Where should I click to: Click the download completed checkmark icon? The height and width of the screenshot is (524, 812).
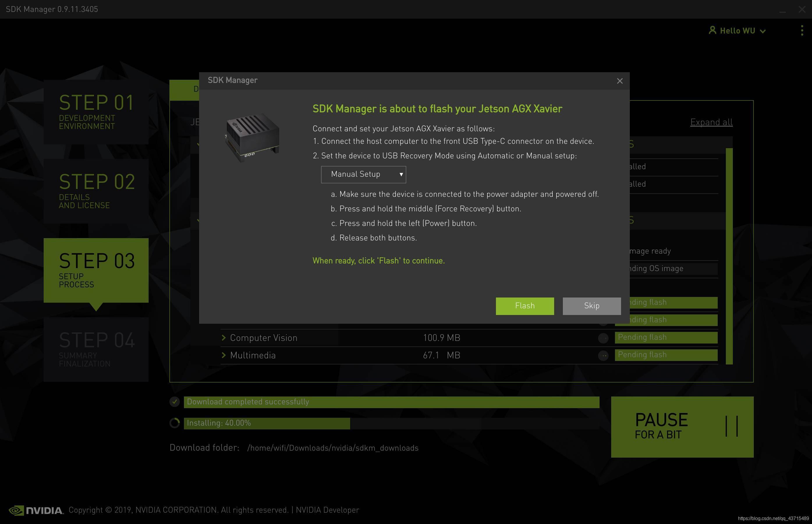[x=175, y=402]
